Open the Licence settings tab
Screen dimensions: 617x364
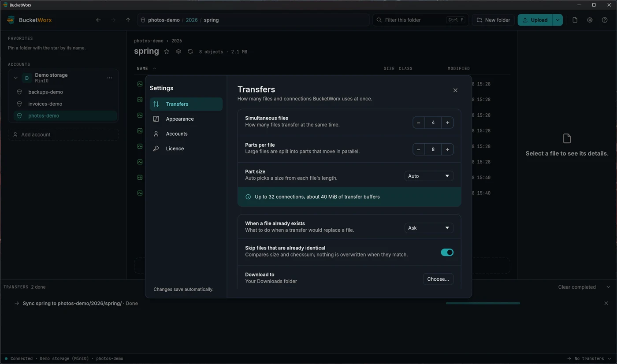186,149
